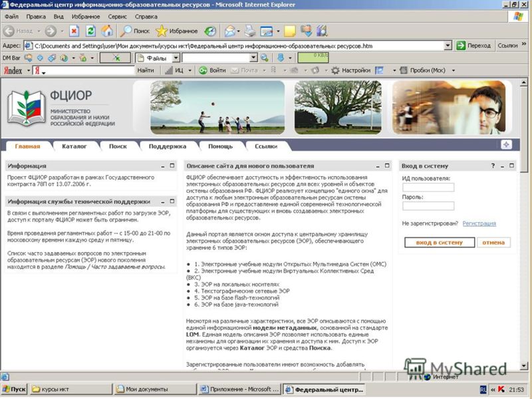Switch to the Поддержка tab

(168, 146)
